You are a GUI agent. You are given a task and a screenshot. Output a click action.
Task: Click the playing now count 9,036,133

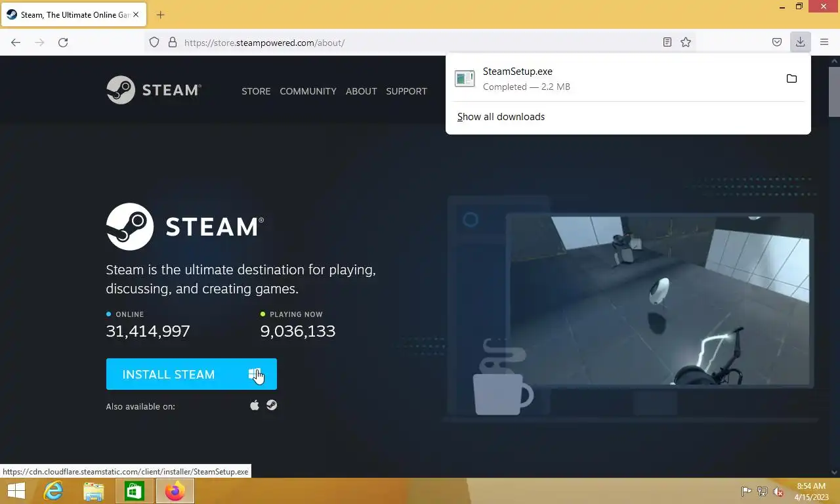pos(298,331)
